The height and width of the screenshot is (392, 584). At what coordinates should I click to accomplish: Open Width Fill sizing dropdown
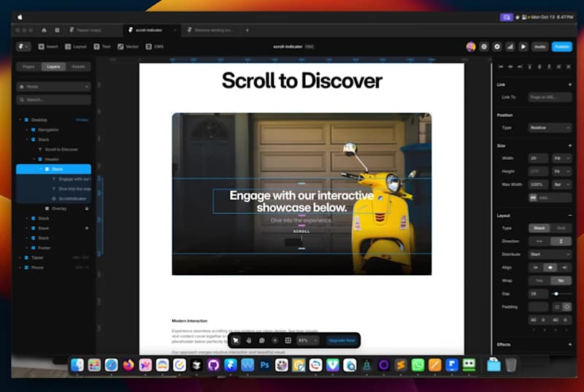tap(561, 158)
